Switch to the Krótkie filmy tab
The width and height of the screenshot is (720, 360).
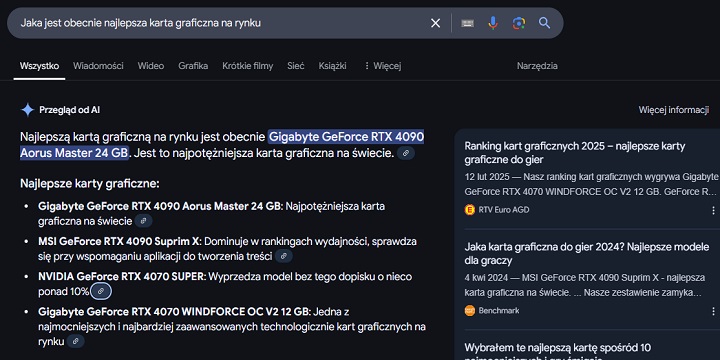(248, 66)
